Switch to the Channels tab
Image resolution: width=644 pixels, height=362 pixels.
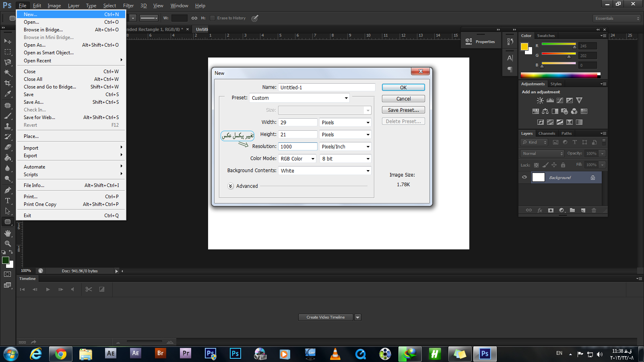point(547,134)
